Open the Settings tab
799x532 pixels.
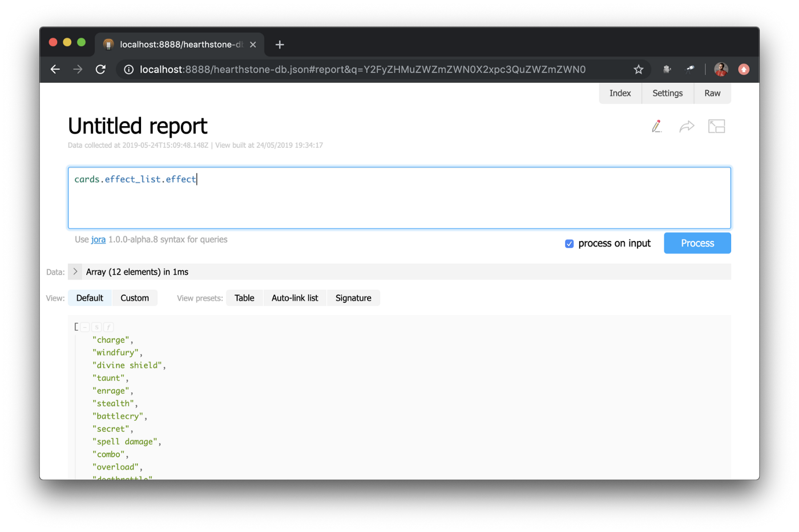point(667,93)
